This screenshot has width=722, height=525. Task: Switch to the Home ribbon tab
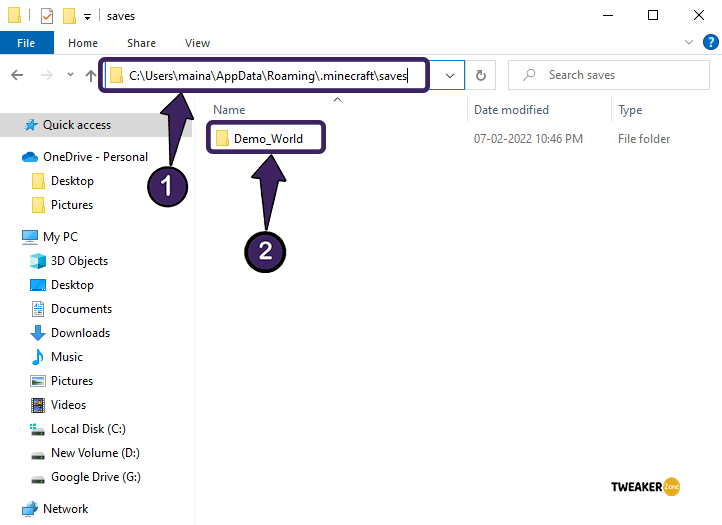(x=83, y=43)
